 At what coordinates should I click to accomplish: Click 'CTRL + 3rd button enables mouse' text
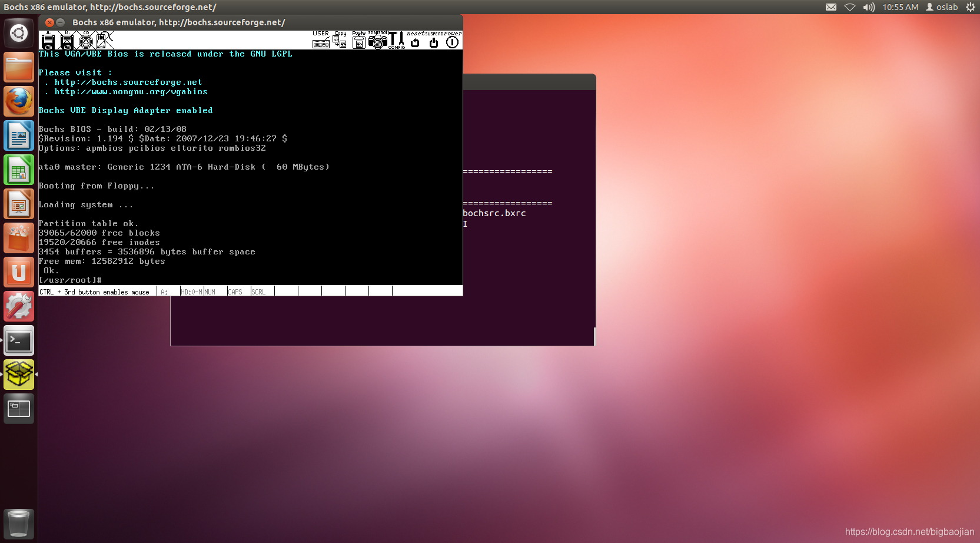pyautogui.click(x=95, y=292)
